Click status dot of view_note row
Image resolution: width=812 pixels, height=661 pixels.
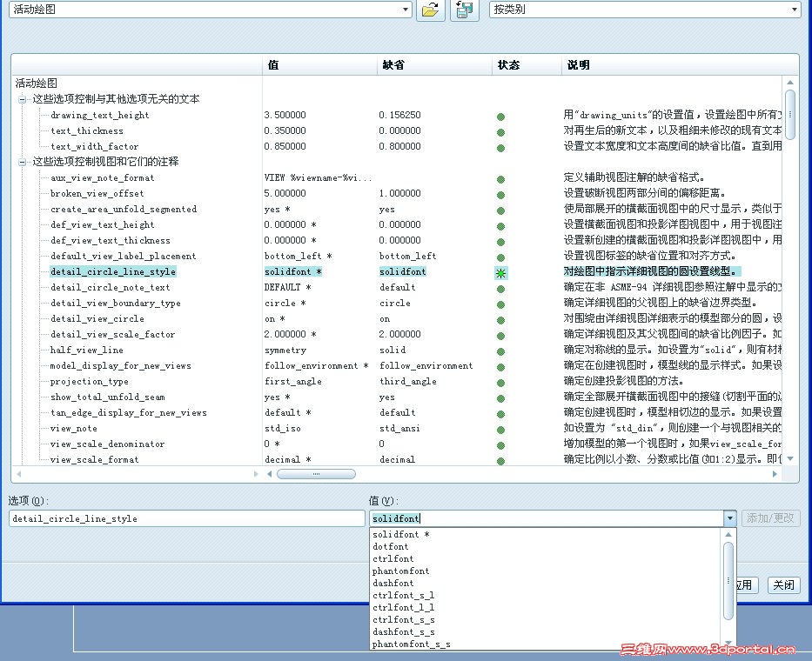point(500,430)
